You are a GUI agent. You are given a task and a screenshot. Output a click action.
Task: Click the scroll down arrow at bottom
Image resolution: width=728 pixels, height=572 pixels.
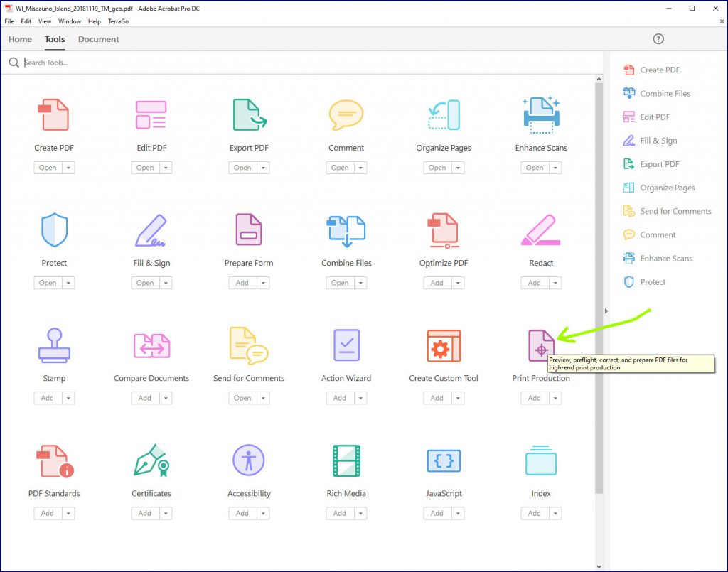[x=599, y=566]
